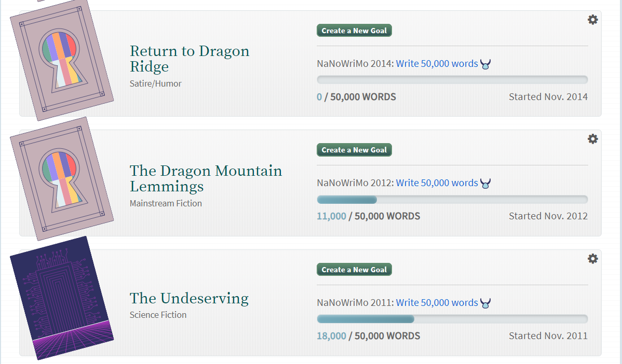Screen dimensions: 622x364
Task: Open The Undeserving project title
Action: (x=189, y=298)
